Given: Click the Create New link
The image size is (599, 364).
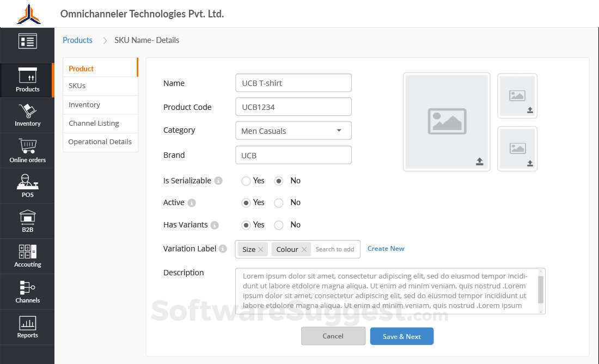Looking at the screenshot, I should (x=386, y=249).
